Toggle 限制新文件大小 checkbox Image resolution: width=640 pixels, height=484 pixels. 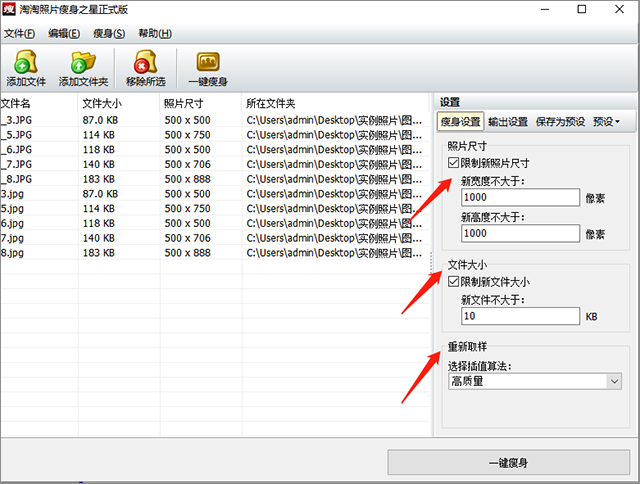(x=454, y=282)
